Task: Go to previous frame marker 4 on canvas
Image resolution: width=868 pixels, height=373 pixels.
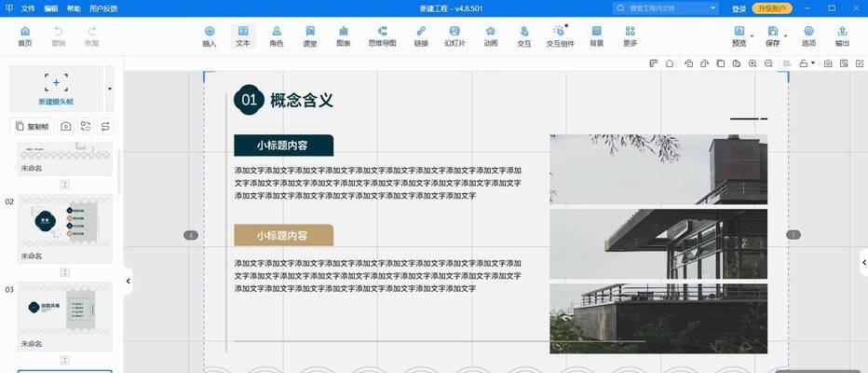Action: [191, 236]
